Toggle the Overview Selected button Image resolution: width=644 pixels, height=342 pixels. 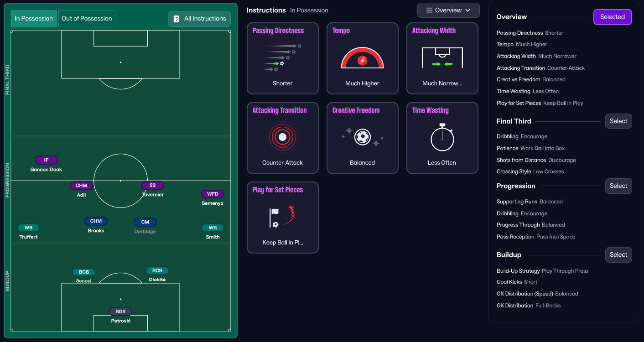pos(612,17)
